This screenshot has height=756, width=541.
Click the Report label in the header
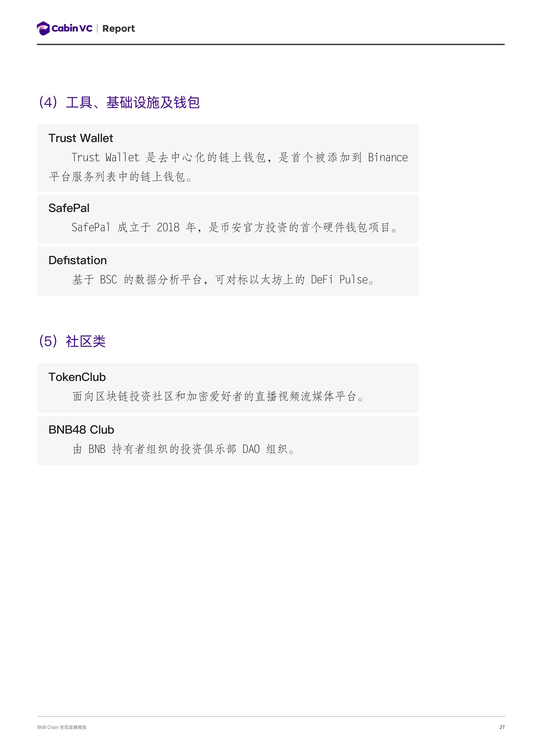point(119,29)
